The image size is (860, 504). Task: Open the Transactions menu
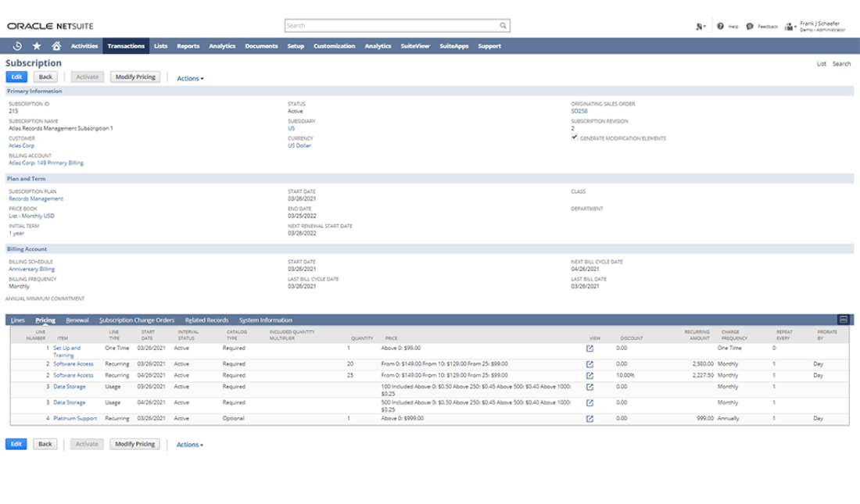click(126, 46)
